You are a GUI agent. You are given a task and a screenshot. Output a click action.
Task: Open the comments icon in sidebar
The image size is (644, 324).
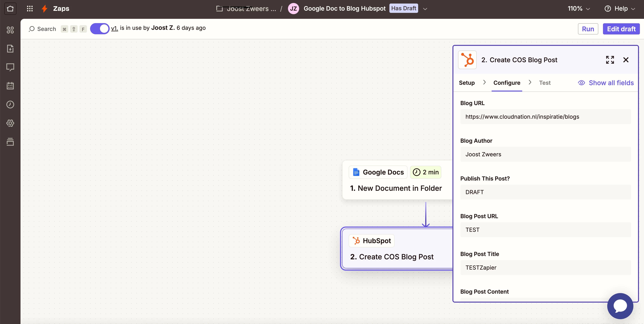tap(10, 67)
